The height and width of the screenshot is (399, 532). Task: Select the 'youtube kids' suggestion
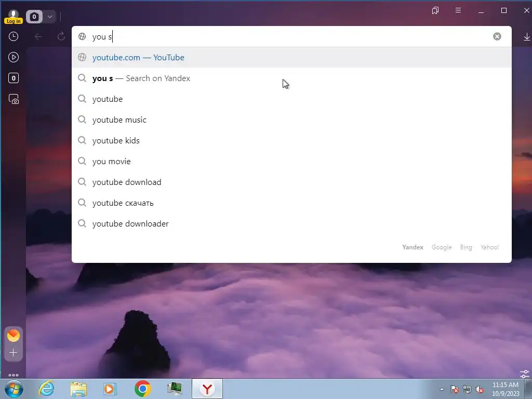291,140
